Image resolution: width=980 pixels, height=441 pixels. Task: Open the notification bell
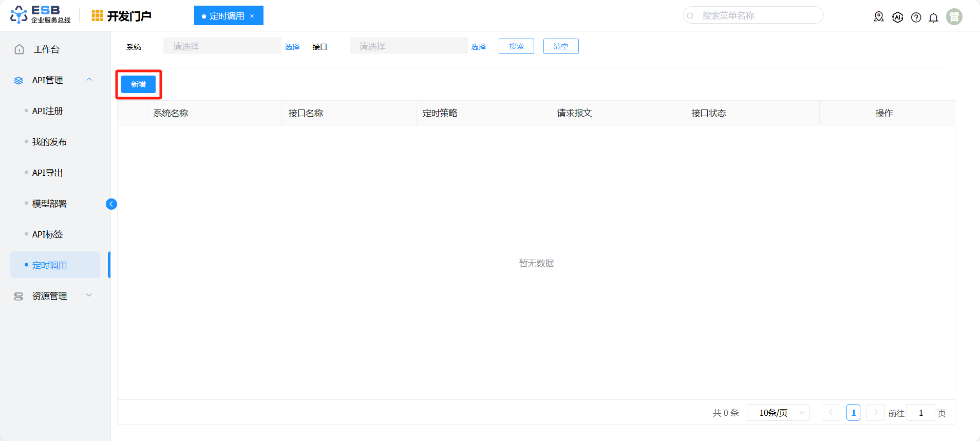[933, 17]
